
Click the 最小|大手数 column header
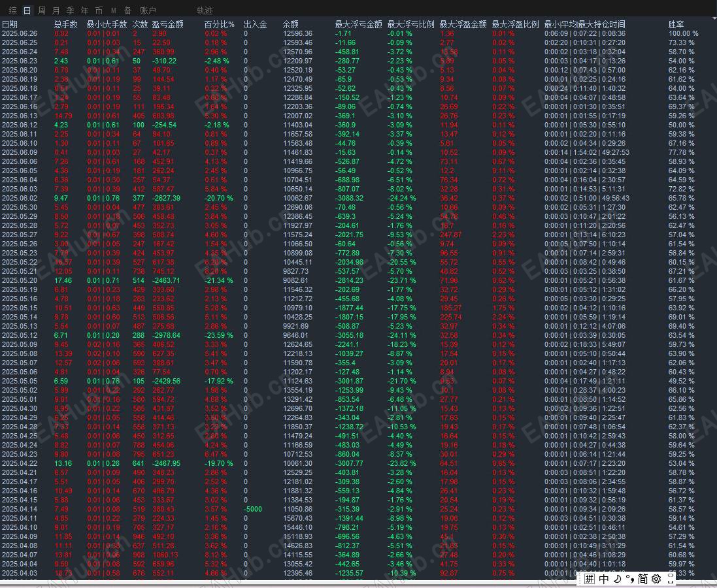[x=107, y=24]
